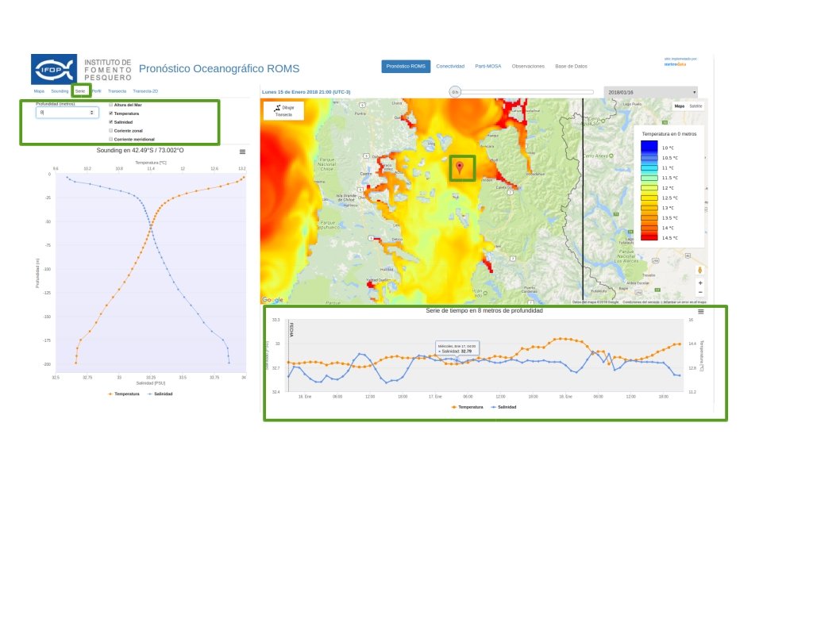Click the 0h time slider handle
The image size is (840, 630).
point(455,92)
